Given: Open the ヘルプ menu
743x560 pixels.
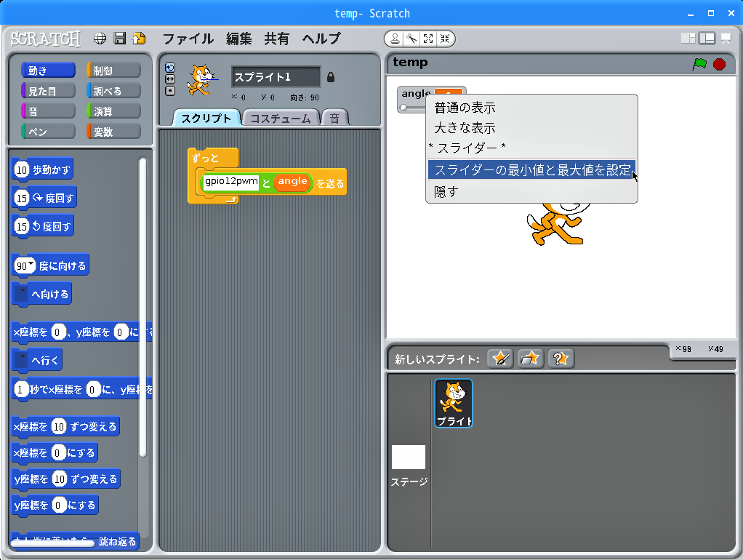Looking at the screenshot, I should click(321, 39).
